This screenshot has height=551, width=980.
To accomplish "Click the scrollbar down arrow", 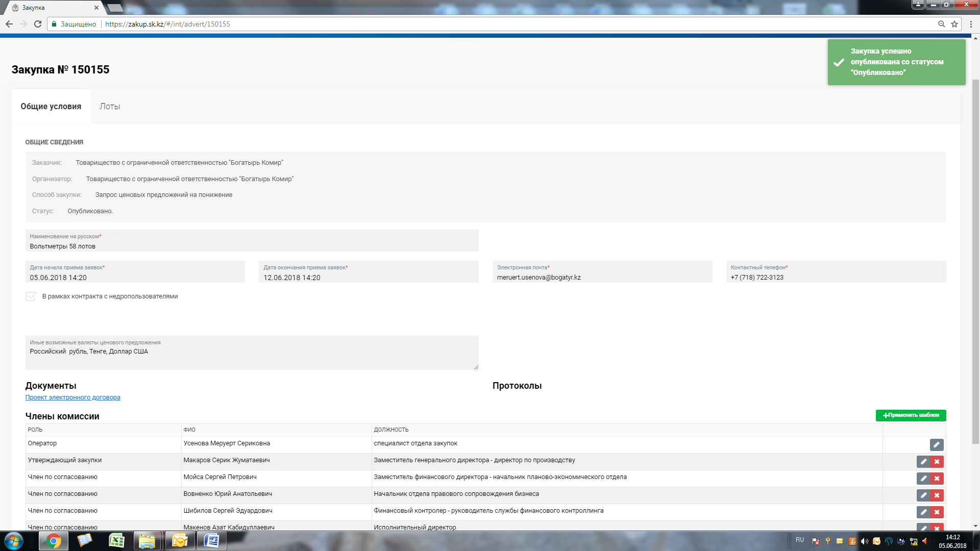I will 975,526.
